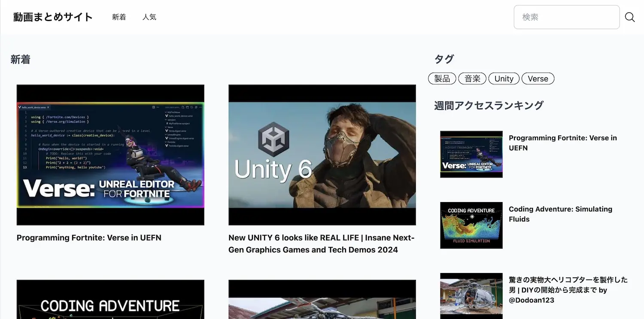Open ranking title 'Coding Adventure: Simulating Fluids'
The image size is (644, 319).
[x=560, y=214]
